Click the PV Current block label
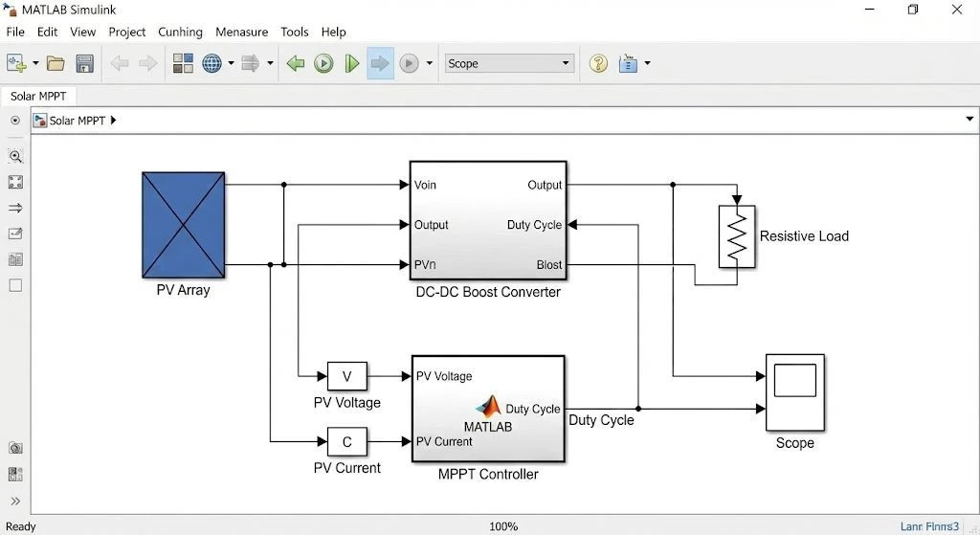The height and width of the screenshot is (535, 980). pyautogui.click(x=346, y=468)
